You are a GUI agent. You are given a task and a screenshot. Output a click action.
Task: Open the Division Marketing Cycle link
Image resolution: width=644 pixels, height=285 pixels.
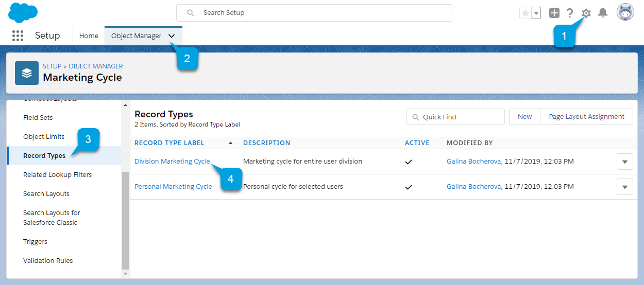pos(172,162)
